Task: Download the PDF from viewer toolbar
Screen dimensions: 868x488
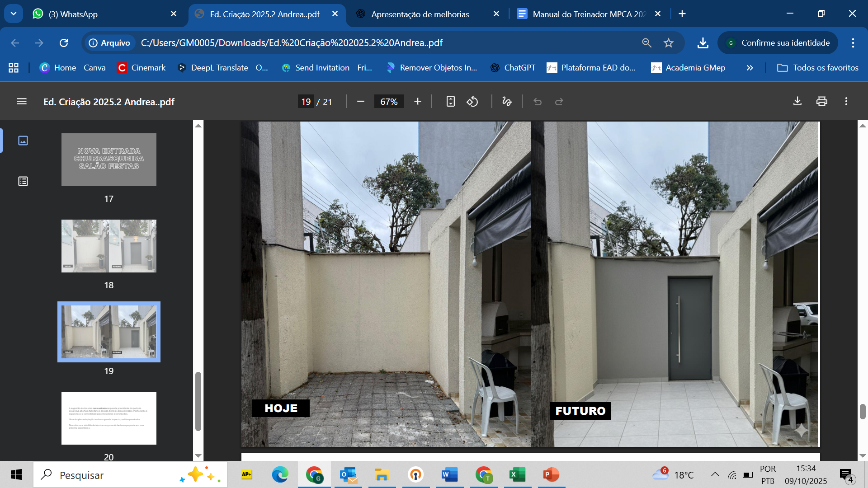Action: click(x=797, y=101)
